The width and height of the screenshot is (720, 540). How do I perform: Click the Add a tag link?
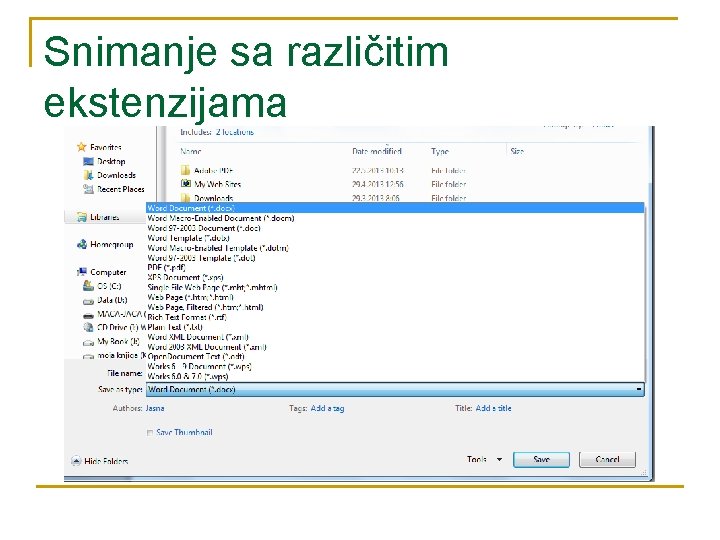tap(327, 408)
